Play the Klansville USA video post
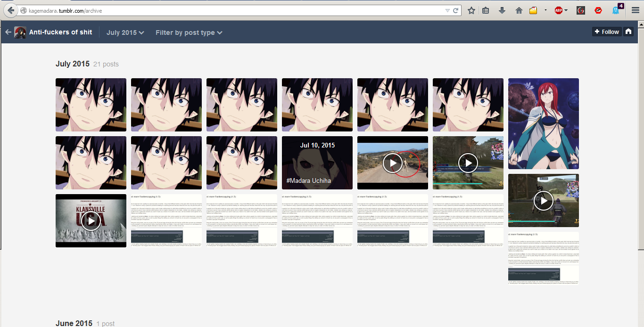The height and width of the screenshot is (327, 644). [x=91, y=221]
